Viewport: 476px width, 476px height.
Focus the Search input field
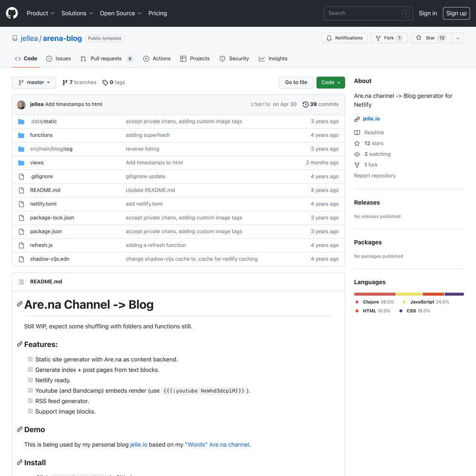tap(368, 13)
